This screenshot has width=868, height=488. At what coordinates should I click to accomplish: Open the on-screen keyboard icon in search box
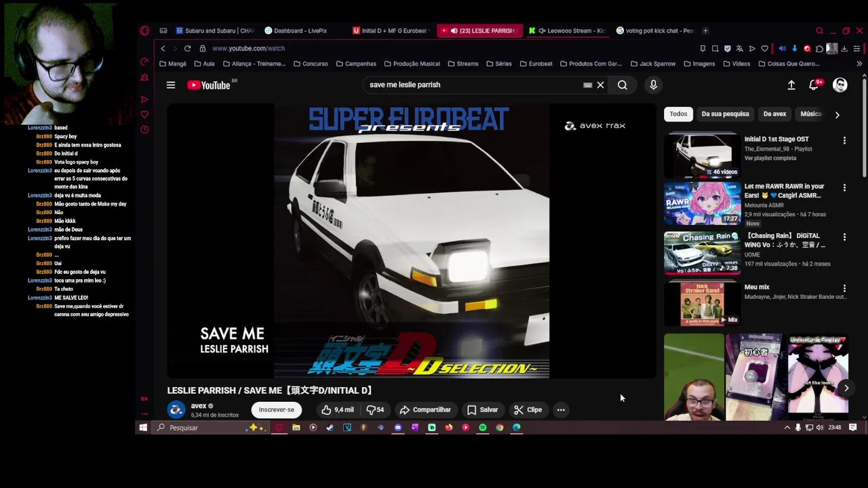pos(588,85)
